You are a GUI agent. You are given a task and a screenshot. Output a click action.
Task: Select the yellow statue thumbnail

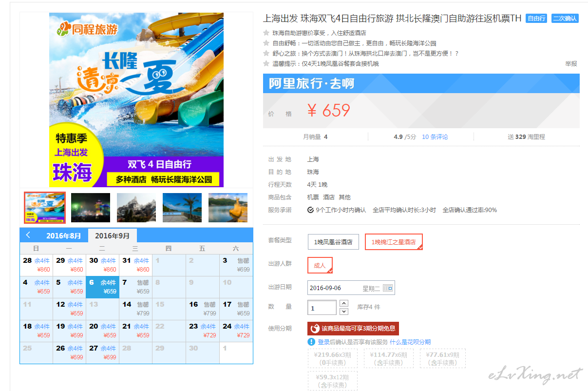point(228,208)
